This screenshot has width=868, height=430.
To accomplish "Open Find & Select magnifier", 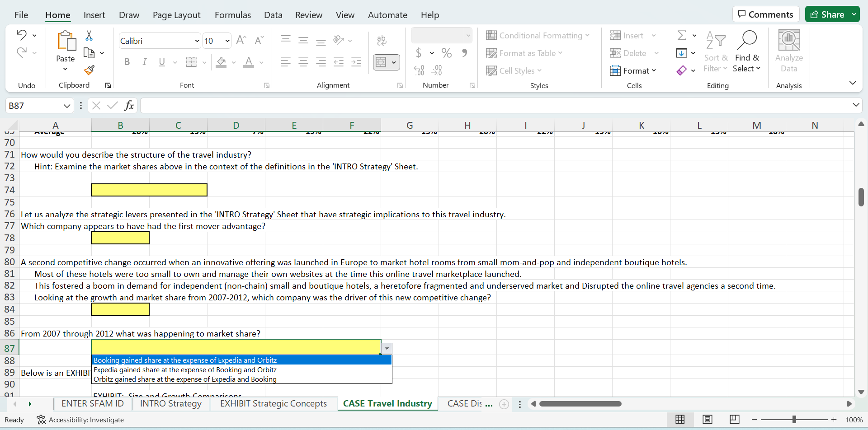I will [746, 52].
